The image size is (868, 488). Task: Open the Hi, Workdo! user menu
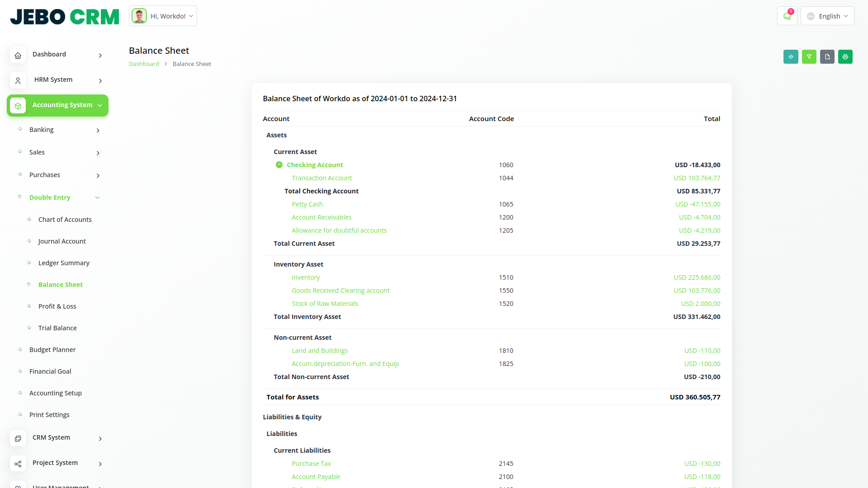[163, 16]
